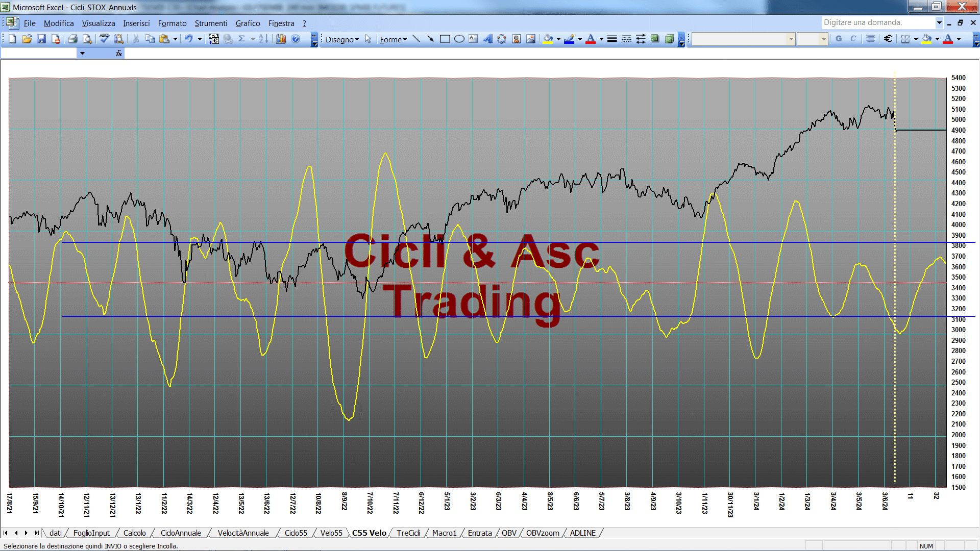This screenshot has width=980, height=551.
Task: Click the AutoSum sigma icon
Action: (x=241, y=39)
